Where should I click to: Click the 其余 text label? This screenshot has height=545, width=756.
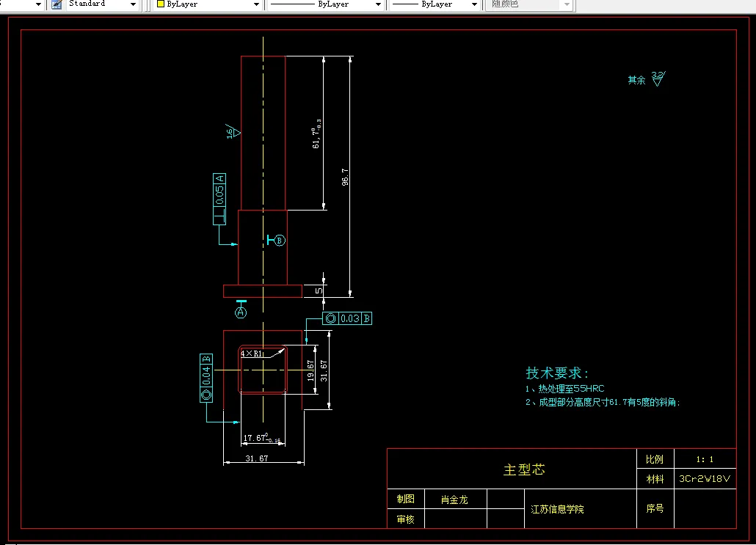point(636,80)
